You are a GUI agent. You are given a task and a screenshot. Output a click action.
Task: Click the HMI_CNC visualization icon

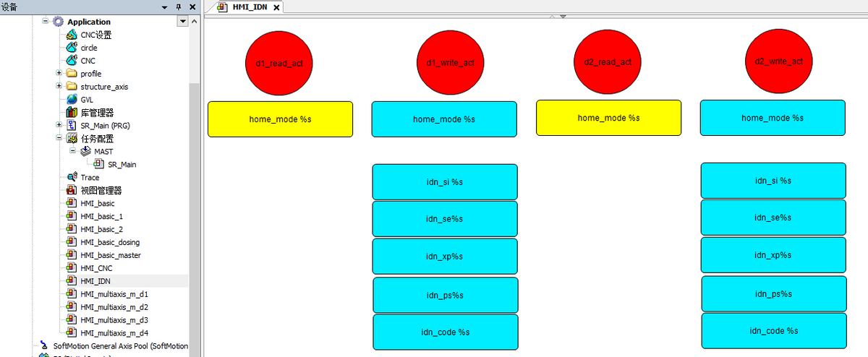[x=72, y=268]
